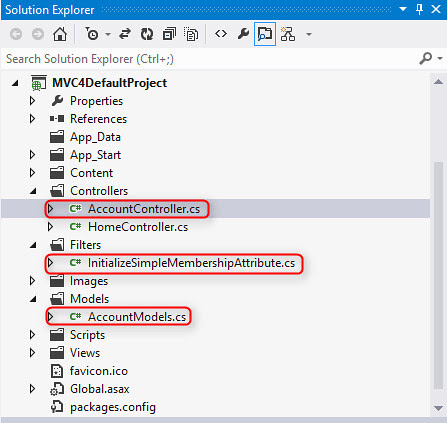Viewport: 447px width, 423px height.
Task: Toggle the Show All Files icon
Action: click(191, 34)
